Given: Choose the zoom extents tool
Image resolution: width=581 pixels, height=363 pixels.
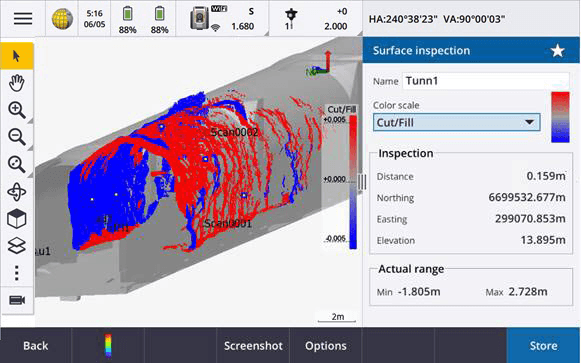Looking at the screenshot, I should pos(17,164).
